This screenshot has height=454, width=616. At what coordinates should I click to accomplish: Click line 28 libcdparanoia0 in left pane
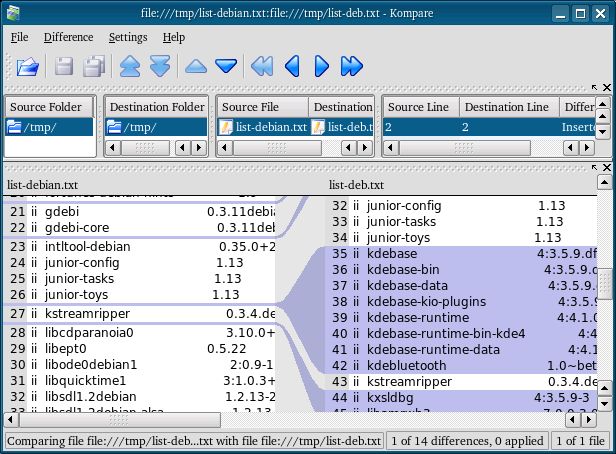point(139,333)
